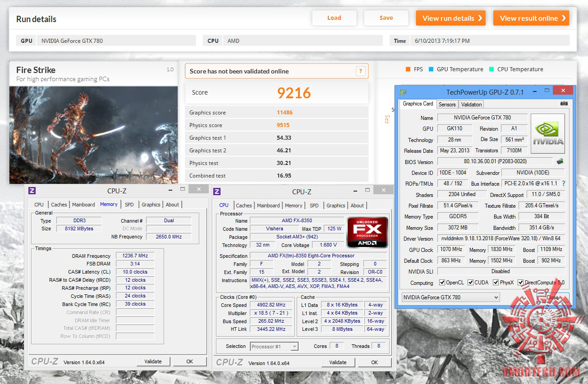Click the Driver Version field in GPU-Z
The height and width of the screenshot is (384, 588).
501,238
